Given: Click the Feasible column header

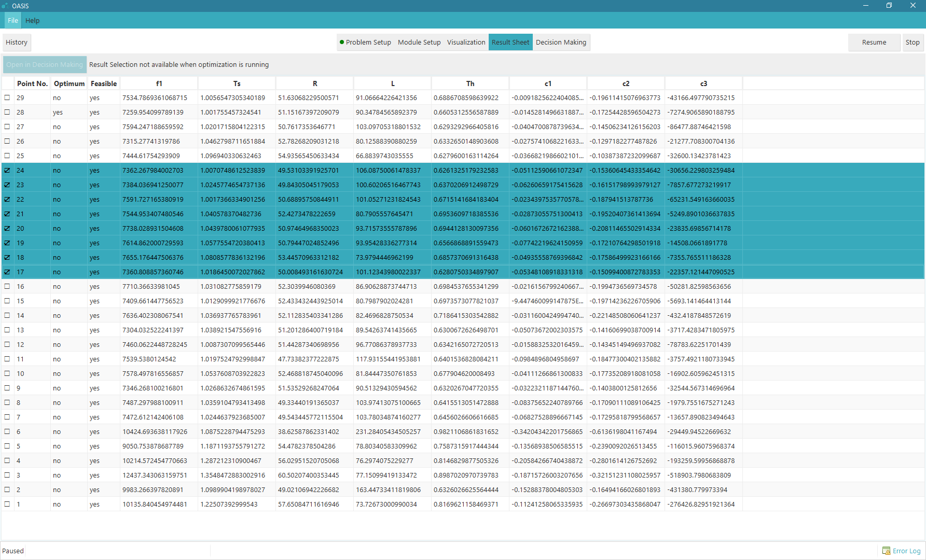Looking at the screenshot, I should point(104,83).
